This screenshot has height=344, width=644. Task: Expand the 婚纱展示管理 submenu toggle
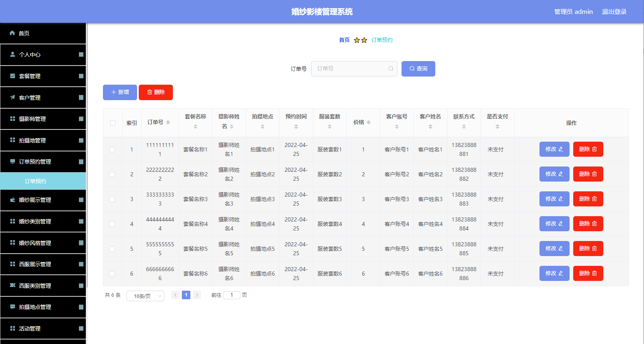[81, 200]
